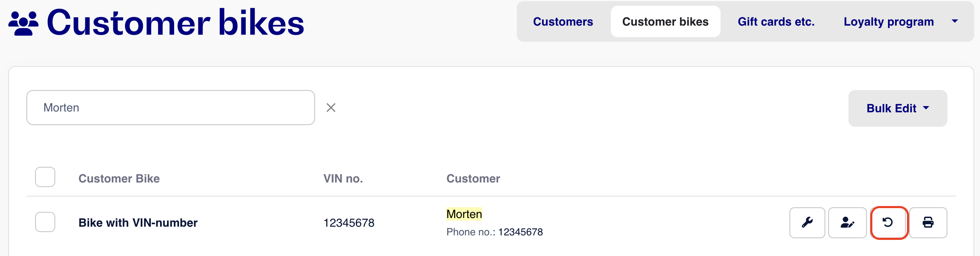Click the highlighted Morten customer name
980x256 pixels.
(464, 214)
